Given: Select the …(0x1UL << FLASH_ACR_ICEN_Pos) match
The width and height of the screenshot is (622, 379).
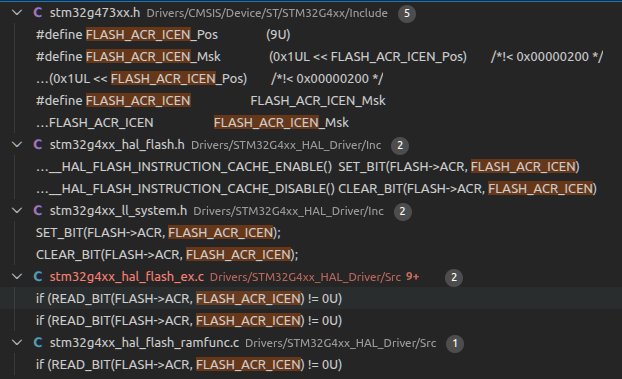Looking at the screenshot, I should point(209,79).
